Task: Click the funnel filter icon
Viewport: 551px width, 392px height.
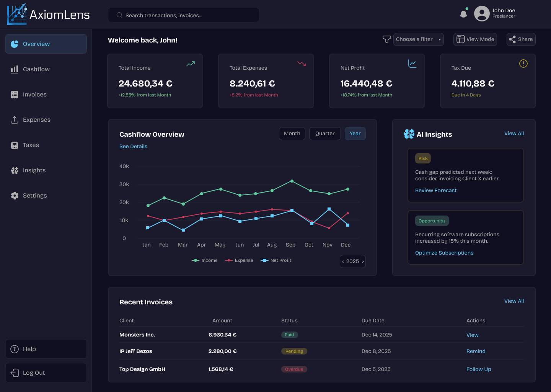Action: tap(386, 39)
